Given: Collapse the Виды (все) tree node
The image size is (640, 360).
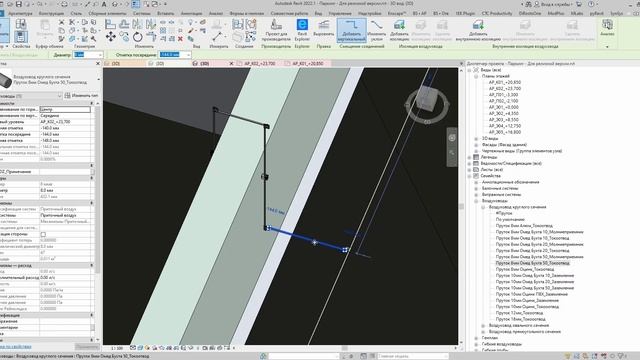Looking at the screenshot, I should pos(469,70).
